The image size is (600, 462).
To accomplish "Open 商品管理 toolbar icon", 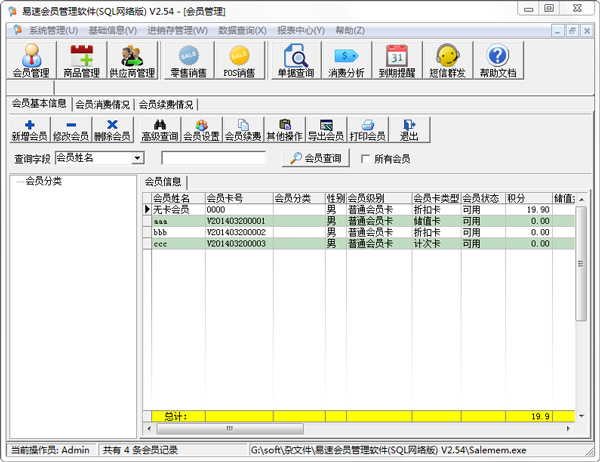I will (x=82, y=60).
